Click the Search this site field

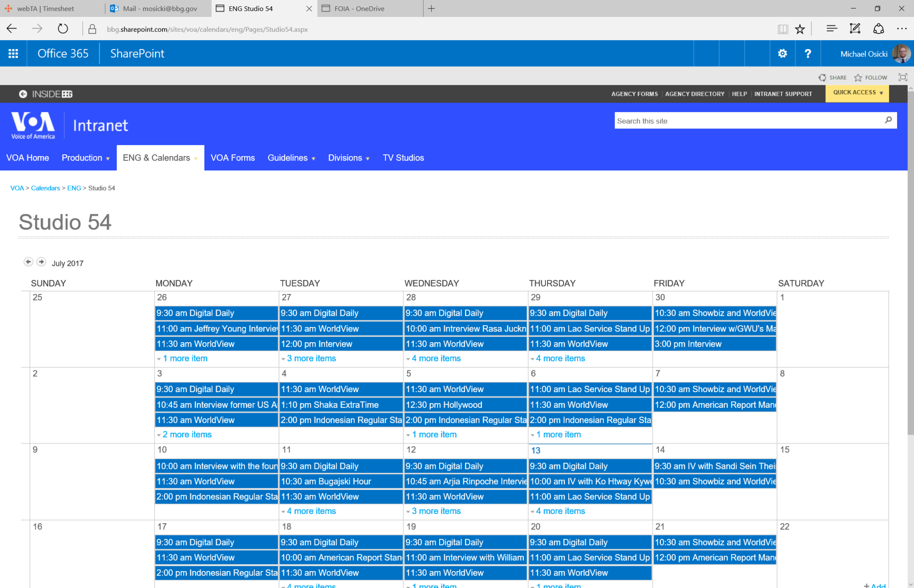(x=745, y=121)
